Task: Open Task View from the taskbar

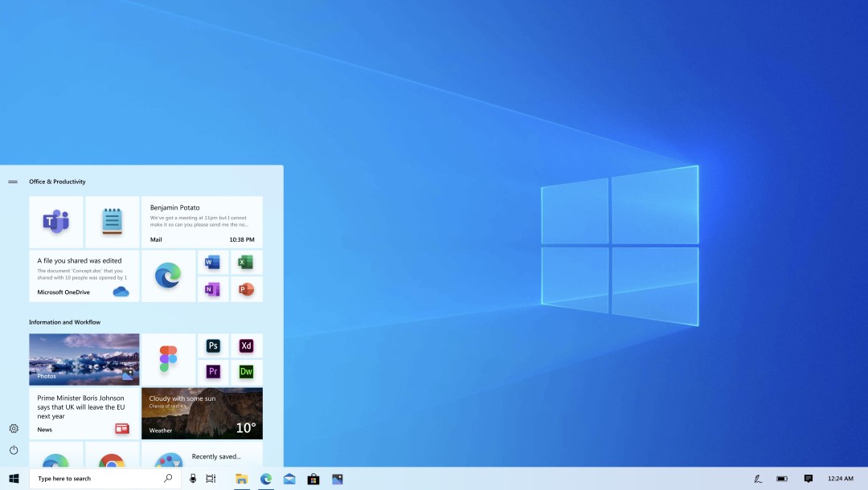Action: pyautogui.click(x=211, y=479)
